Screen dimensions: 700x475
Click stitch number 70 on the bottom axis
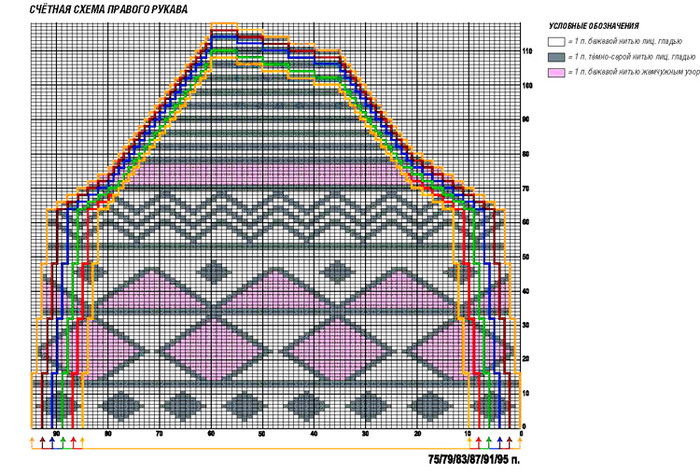(159, 433)
